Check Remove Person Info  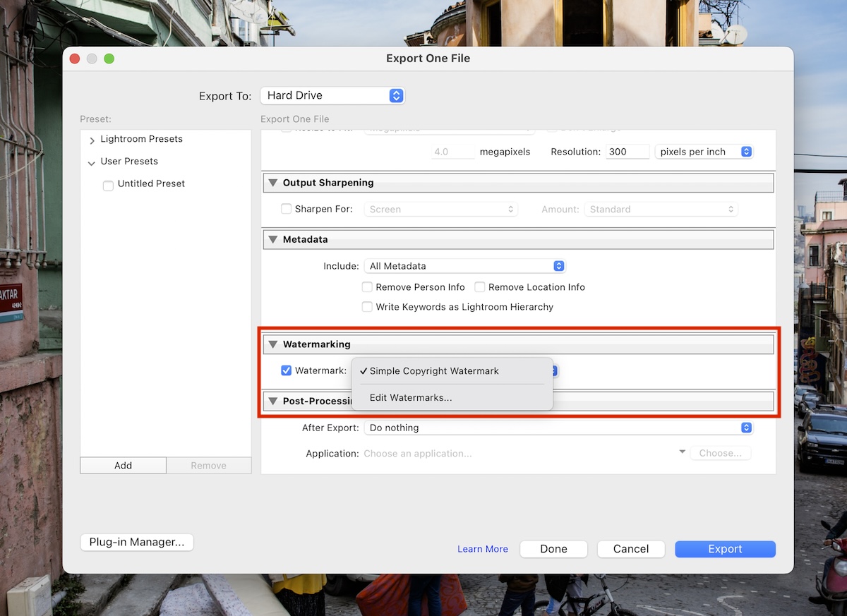click(367, 287)
